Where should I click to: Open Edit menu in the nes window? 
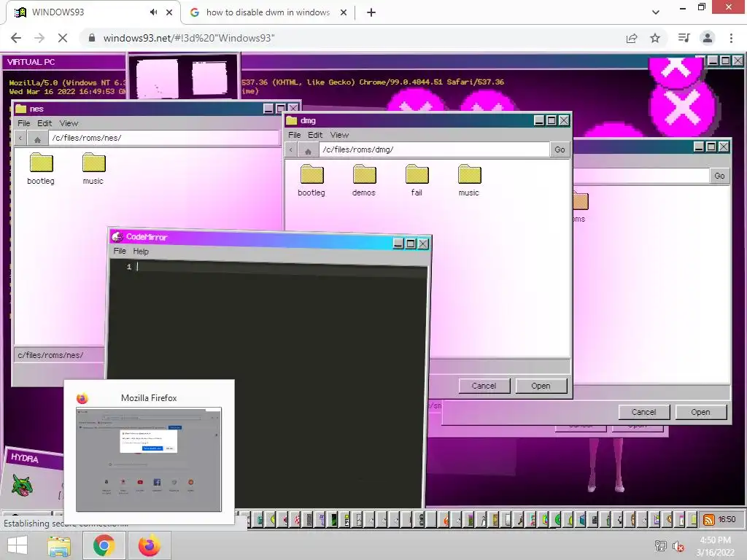tap(44, 123)
